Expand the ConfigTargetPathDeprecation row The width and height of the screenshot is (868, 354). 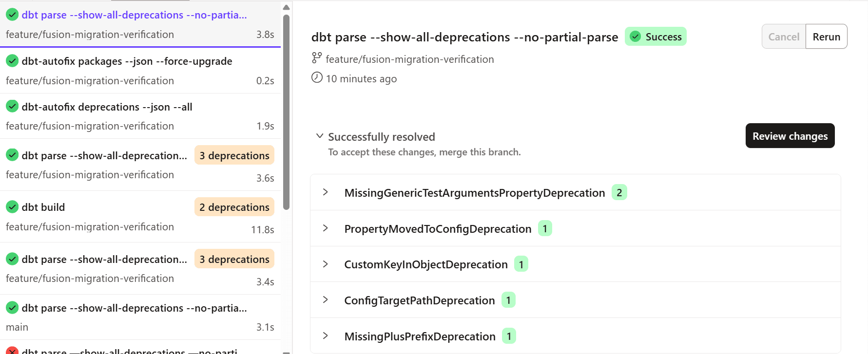coord(326,300)
